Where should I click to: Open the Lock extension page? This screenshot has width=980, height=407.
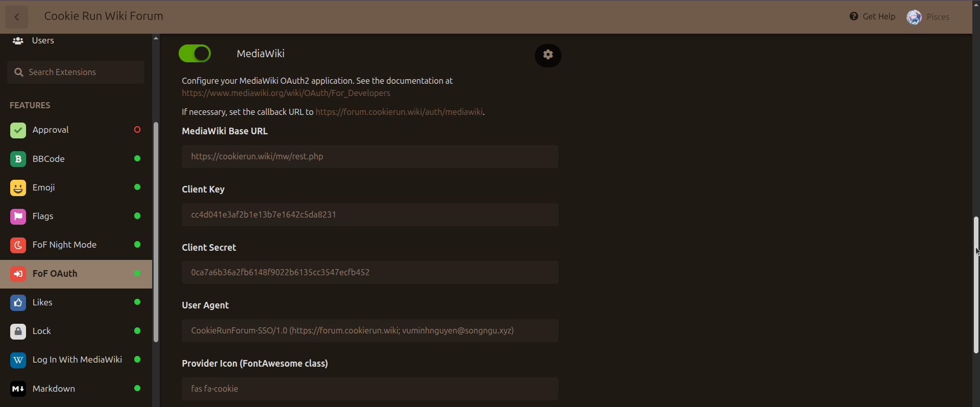pos(76,331)
